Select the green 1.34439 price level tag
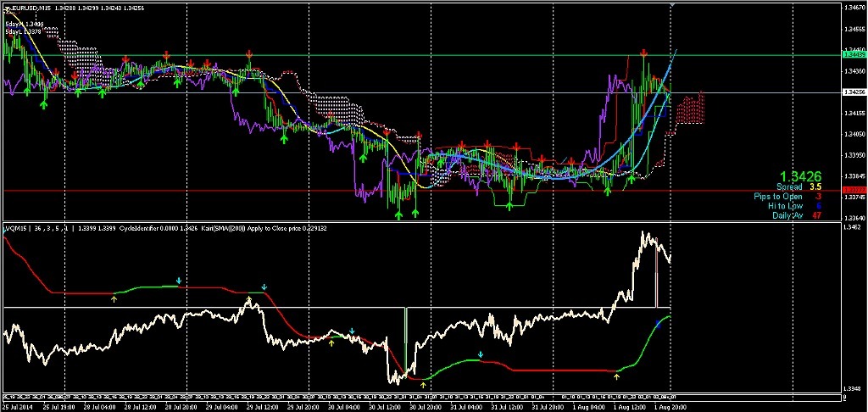The width and height of the screenshot is (868, 412). (x=853, y=55)
